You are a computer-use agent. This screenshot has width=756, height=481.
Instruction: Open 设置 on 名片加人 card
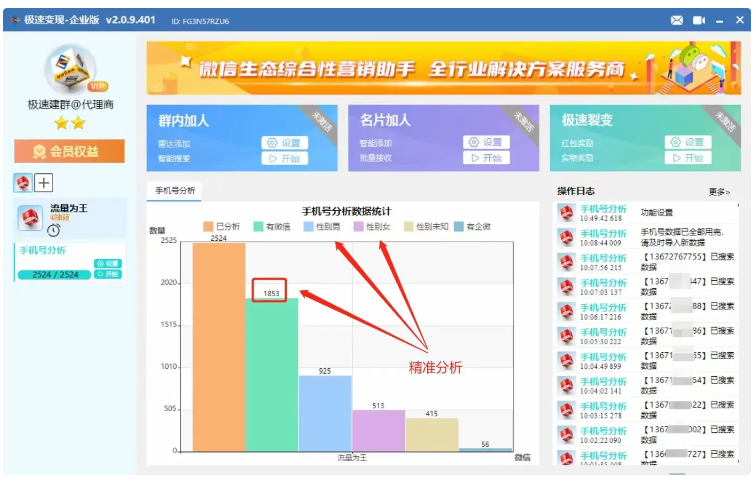click(x=486, y=142)
